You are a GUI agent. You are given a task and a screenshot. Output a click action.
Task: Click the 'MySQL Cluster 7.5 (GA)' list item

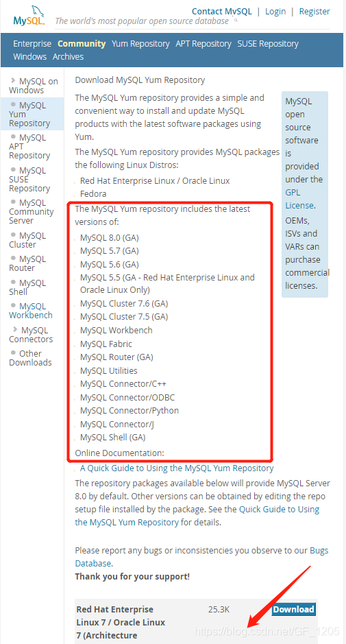click(x=124, y=317)
